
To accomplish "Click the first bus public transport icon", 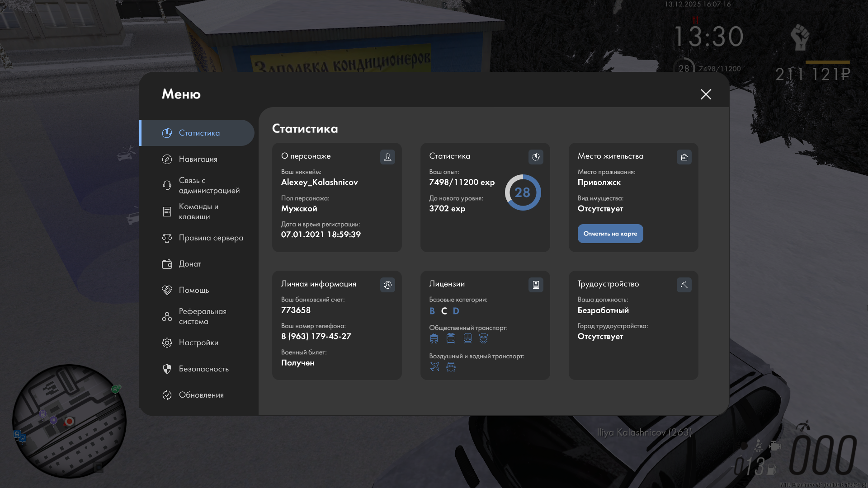I will [434, 338].
